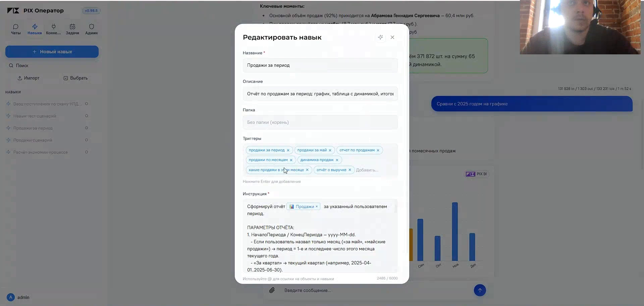
Task: Switch to the Навыки tab
Action: [x=35, y=29]
